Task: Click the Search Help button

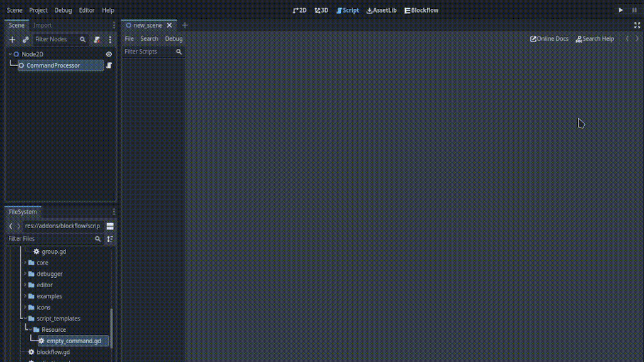Action: (595, 39)
